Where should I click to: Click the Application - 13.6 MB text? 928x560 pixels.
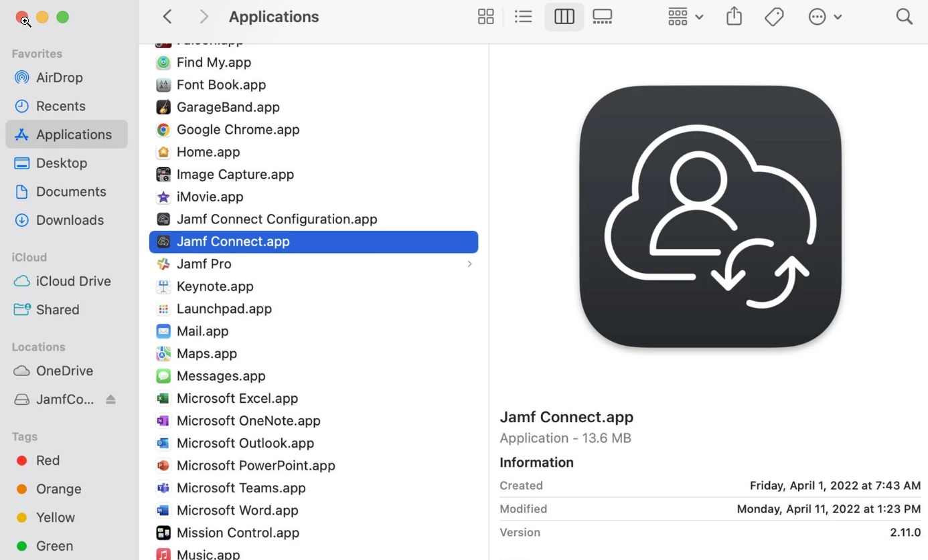tap(565, 438)
